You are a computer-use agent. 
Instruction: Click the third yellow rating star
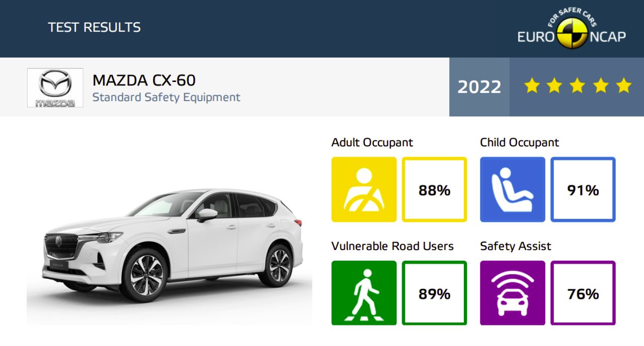578,85
